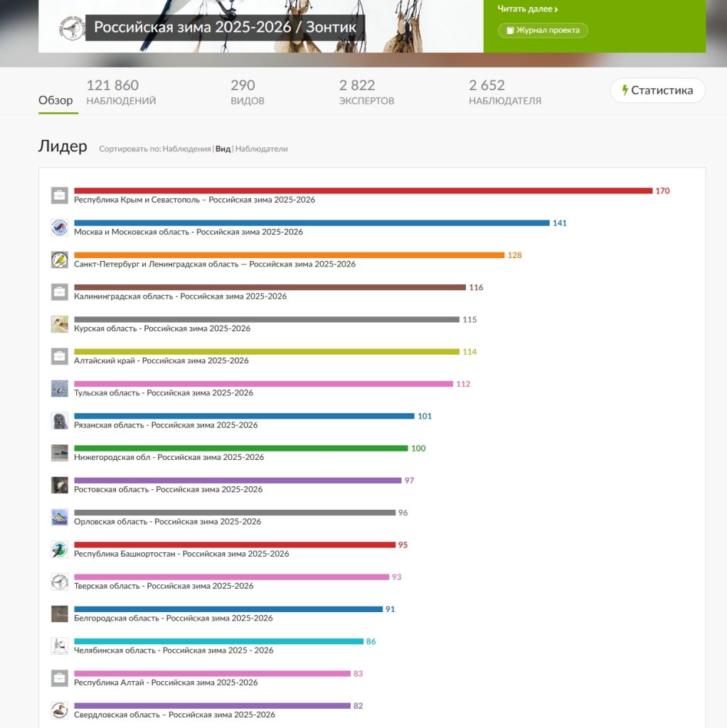The image size is (727, 728).
Task: Open the 290 Видов tab
Action: point(247,92)
